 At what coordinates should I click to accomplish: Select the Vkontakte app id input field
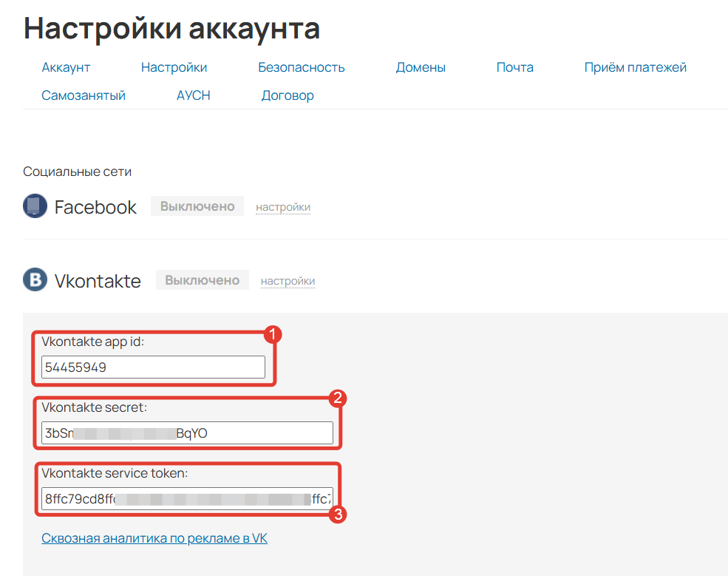tap(153, 367)
